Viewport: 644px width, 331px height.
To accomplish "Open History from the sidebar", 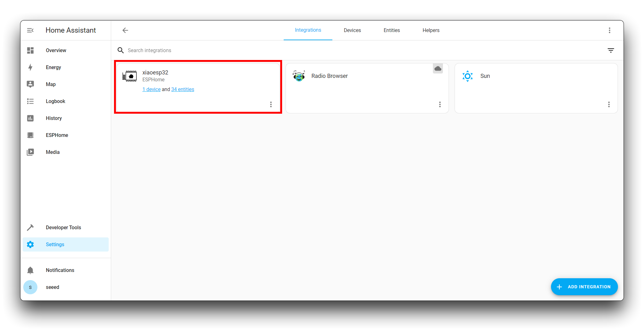I will pos(66,118).
